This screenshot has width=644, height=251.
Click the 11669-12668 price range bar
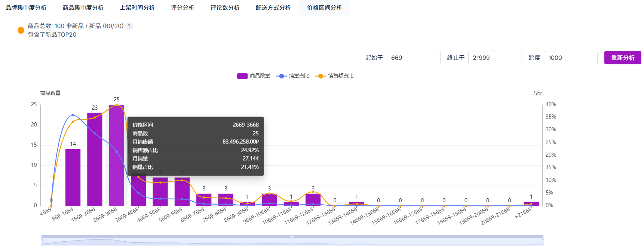313,200
